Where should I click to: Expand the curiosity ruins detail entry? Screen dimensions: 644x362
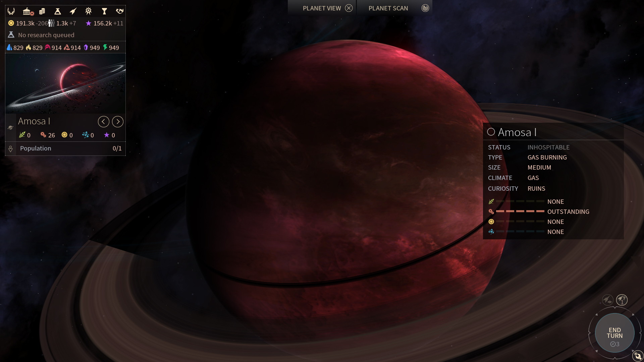536,188
